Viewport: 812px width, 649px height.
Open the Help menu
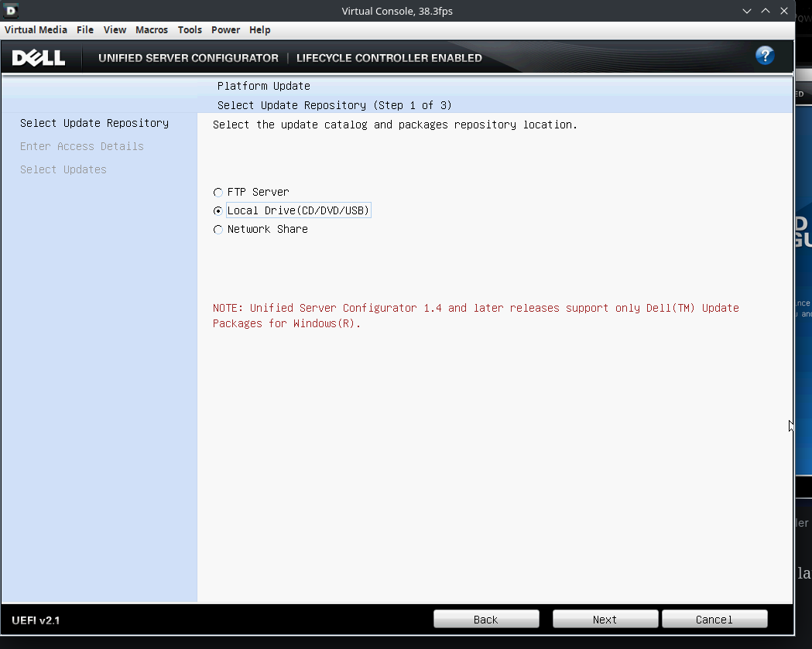tap(260, 29)
